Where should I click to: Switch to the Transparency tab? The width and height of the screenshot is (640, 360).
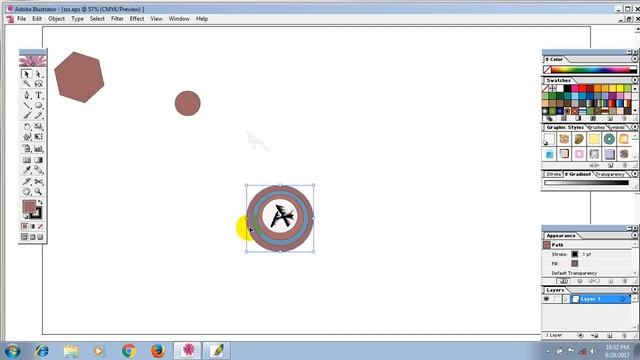point(610,174)
